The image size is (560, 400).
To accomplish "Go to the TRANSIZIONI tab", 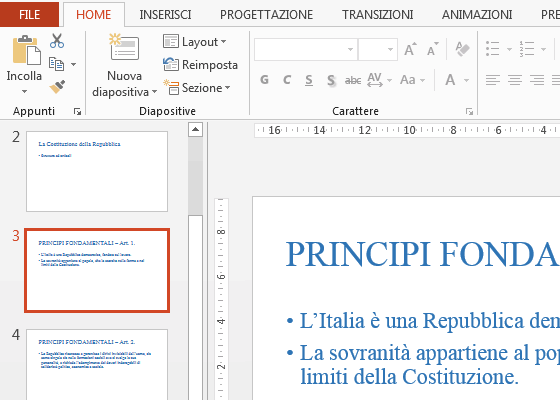I will [378, 15].
